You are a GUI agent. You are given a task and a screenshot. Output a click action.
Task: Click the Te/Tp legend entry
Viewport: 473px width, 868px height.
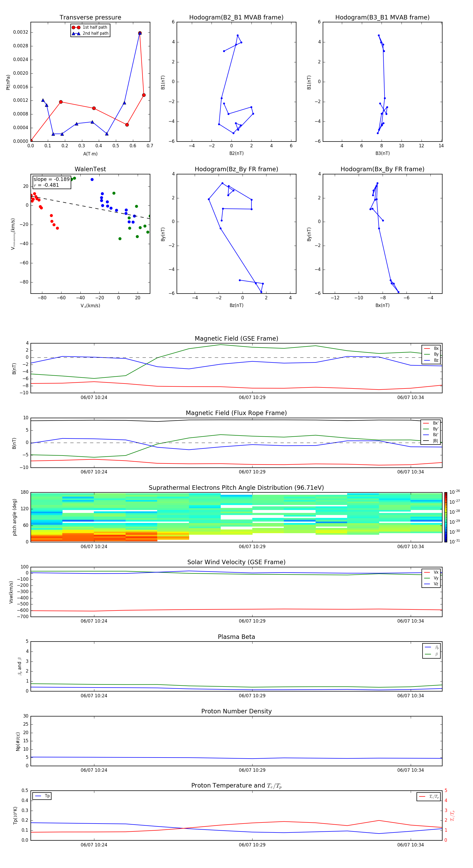click(x=429, y=796)
